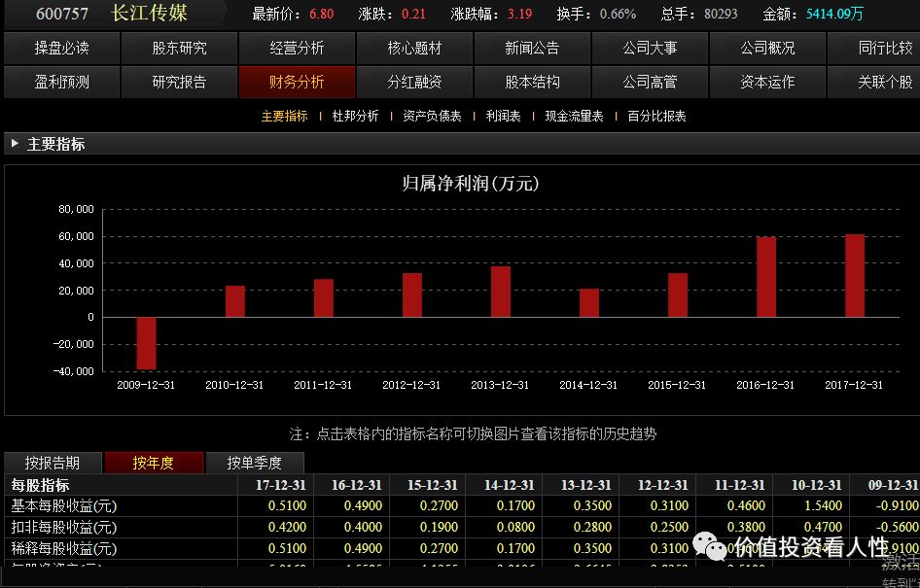Open the 公司高管 section
This screenshot has height=588, width=920.
(650, 82)
